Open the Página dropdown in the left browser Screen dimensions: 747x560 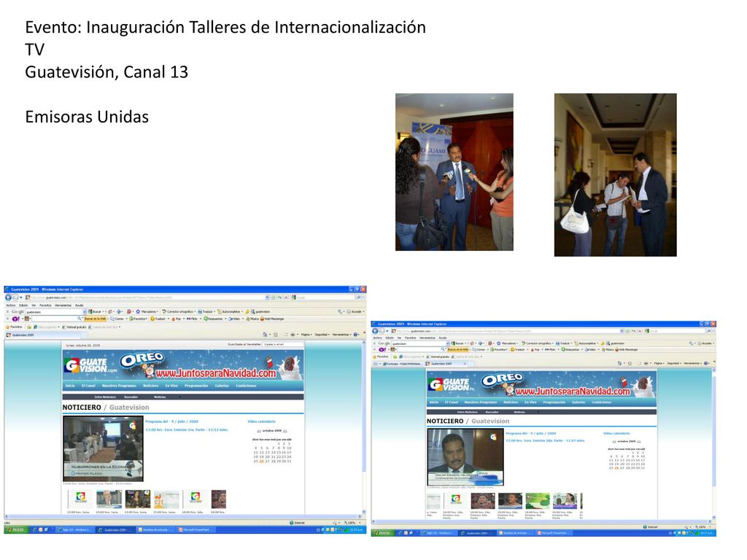[x=306, y=334]
